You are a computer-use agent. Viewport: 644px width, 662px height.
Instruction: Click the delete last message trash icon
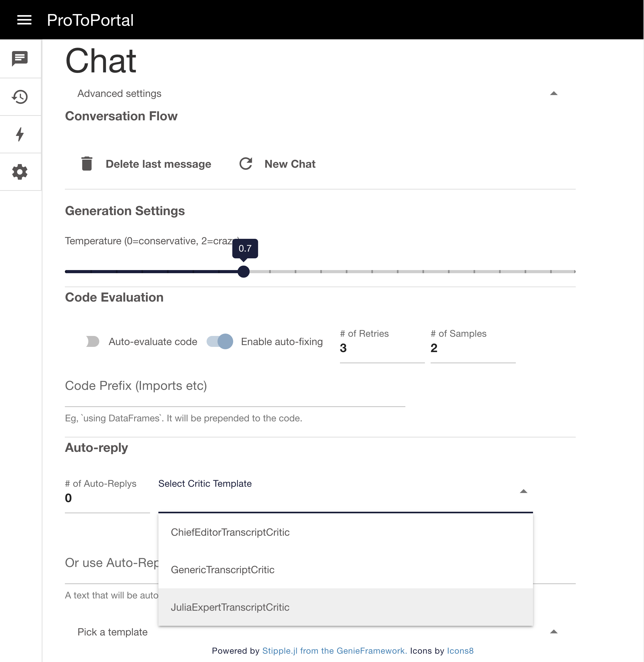coord(87,164)
